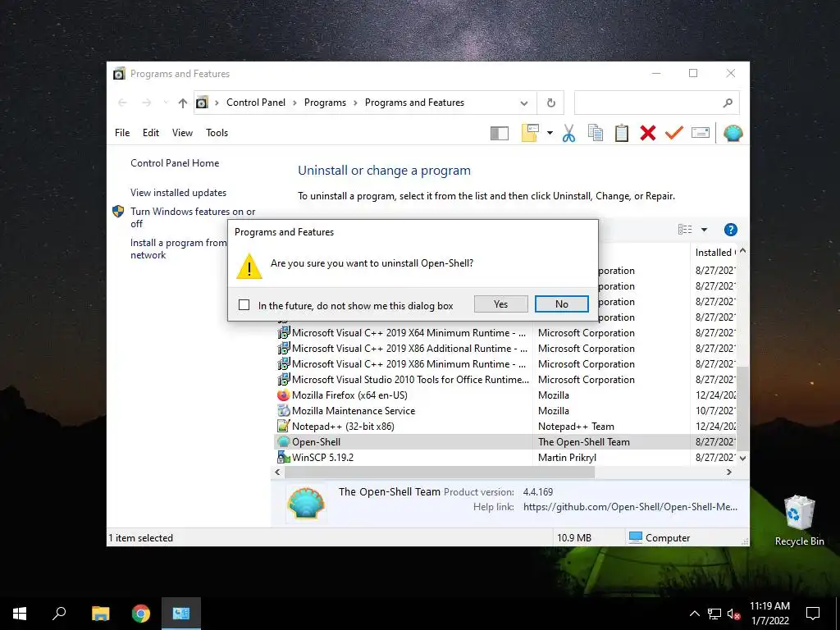This screenshot has width=840, height=630.
Task: Open Control Panel Home link
Action: pyautogui.click(x=175, y=163)
